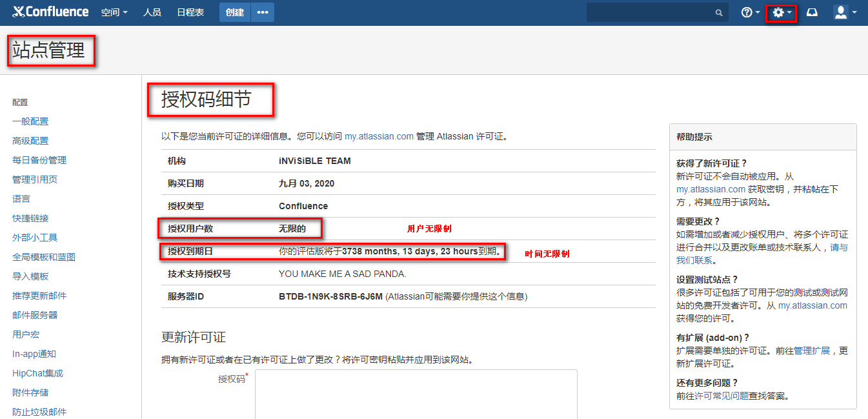This screenshot has width=868, height=419.
Task: Click the three-dots more create button
Action: (x=263, y=12)
